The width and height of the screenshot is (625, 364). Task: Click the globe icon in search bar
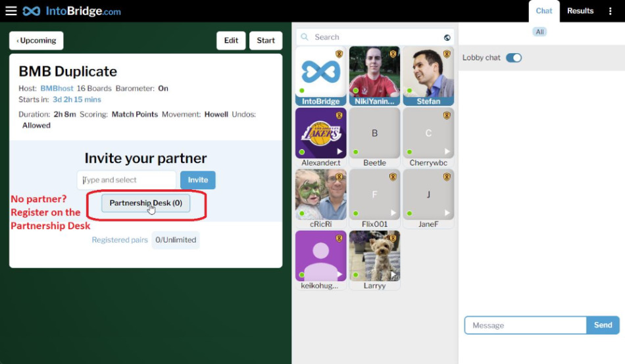click(447, 37)
